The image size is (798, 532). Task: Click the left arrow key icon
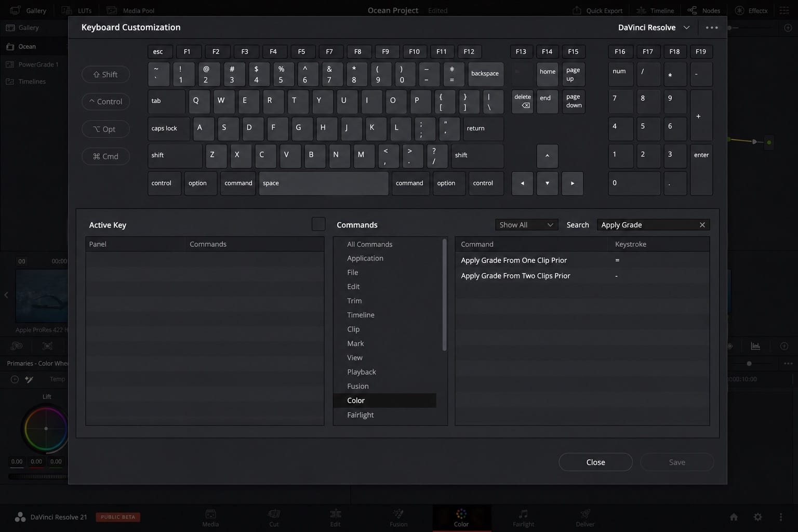pos(522,183)
